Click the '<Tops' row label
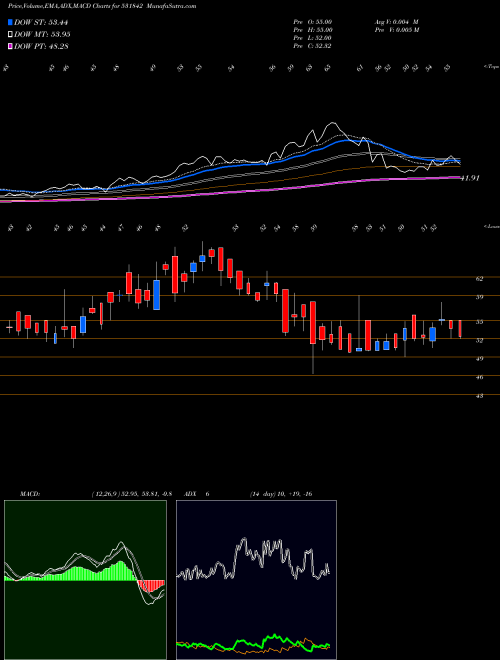 point(491,67)
